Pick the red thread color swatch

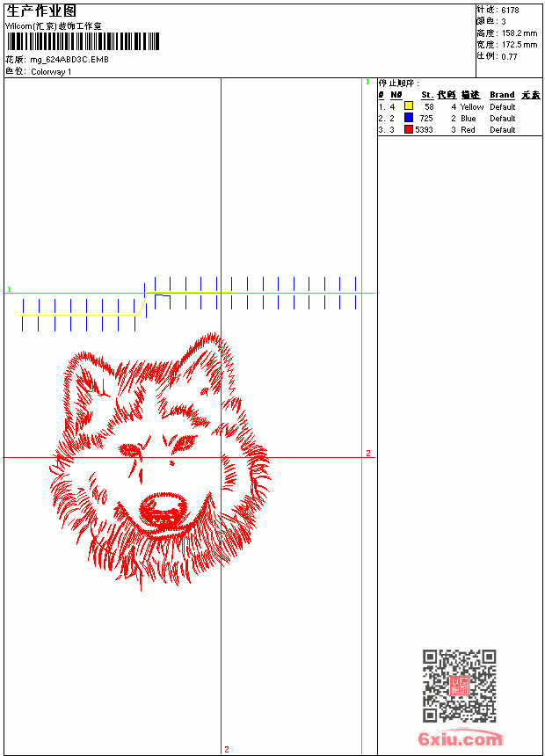coord(409,129)
